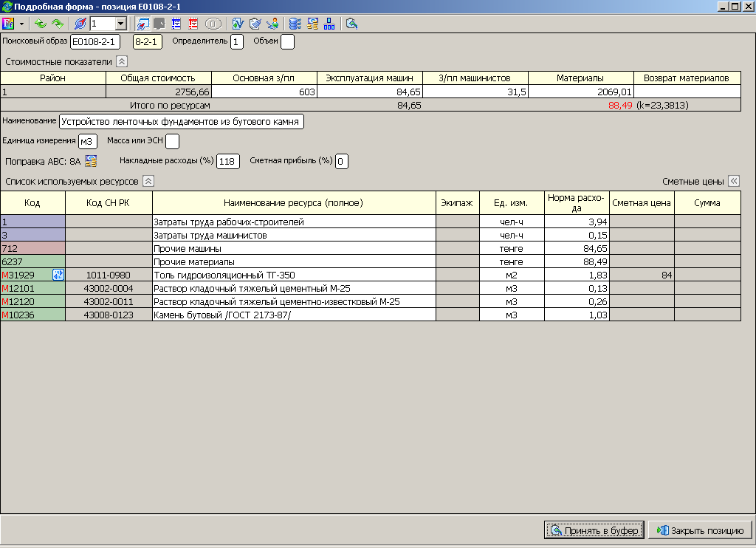The width and height of the screenshot is (756, 548).
Task: Click the Экипаж column header
Action: 457,202
